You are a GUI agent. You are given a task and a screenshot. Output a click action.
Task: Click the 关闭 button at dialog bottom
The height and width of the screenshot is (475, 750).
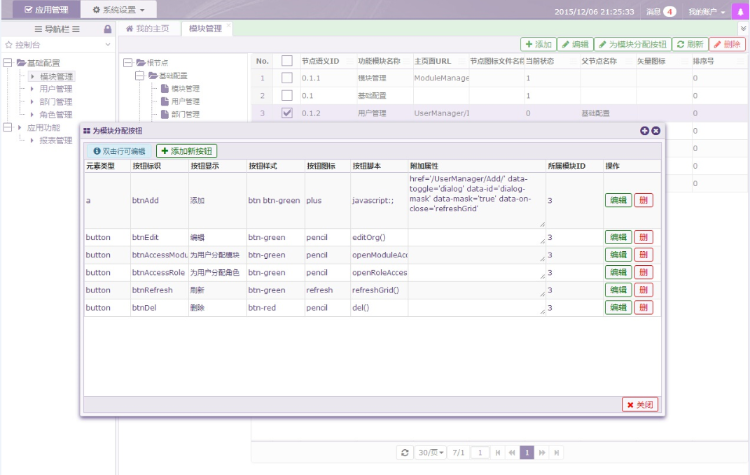pyautogui.click(x=640, y=404)
